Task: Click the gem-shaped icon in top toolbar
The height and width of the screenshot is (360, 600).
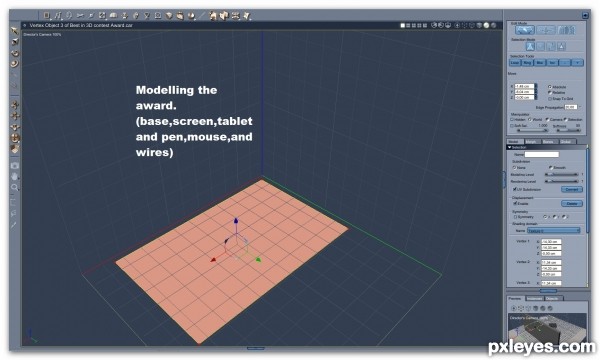Action: point(169,16)
